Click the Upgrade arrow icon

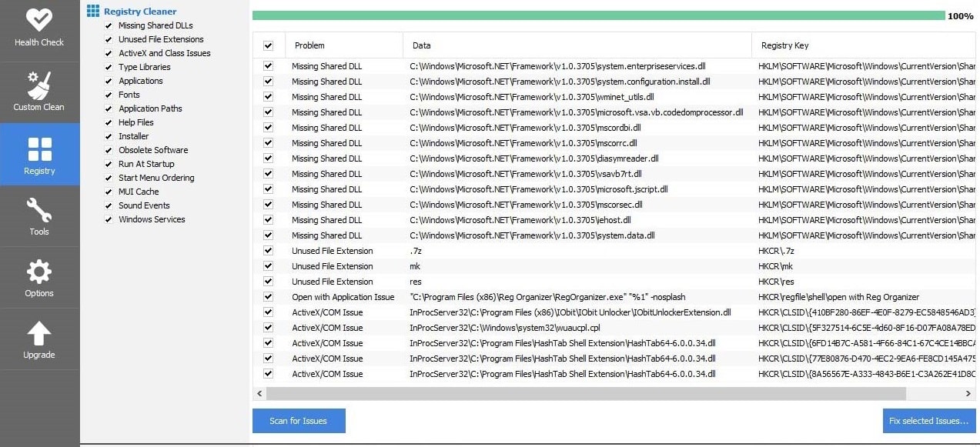coord(39,335)
